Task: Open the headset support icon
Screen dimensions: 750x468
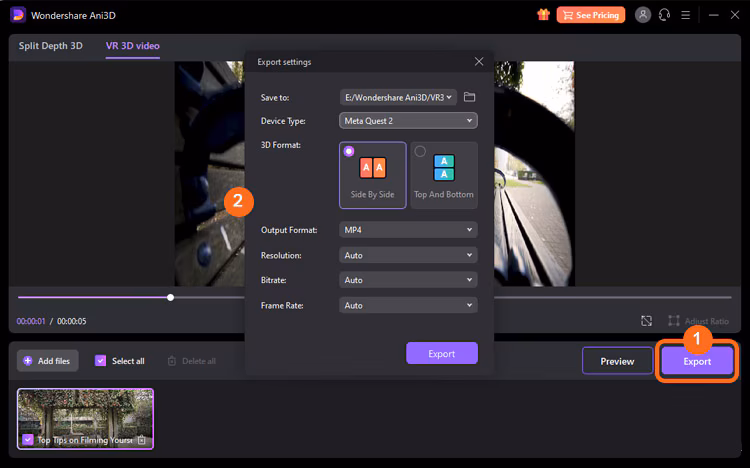Action: pos(664,15)
